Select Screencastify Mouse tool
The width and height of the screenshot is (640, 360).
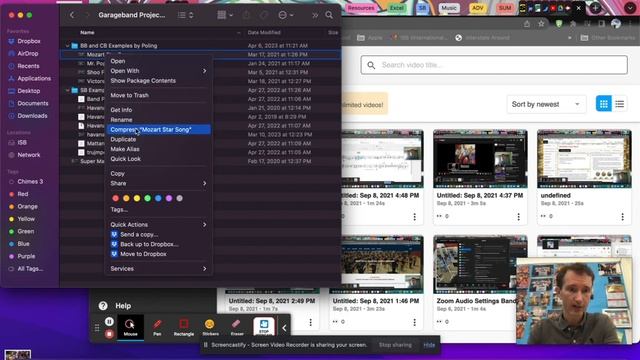pos(131,327)
